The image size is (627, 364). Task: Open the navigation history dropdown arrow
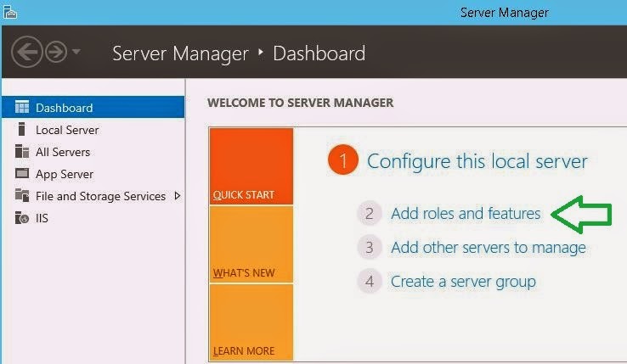[76, 51]
